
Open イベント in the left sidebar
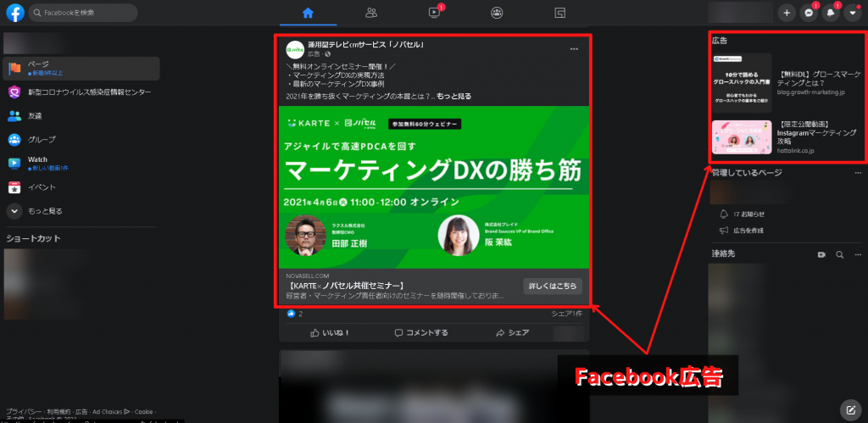coord(81,187)
